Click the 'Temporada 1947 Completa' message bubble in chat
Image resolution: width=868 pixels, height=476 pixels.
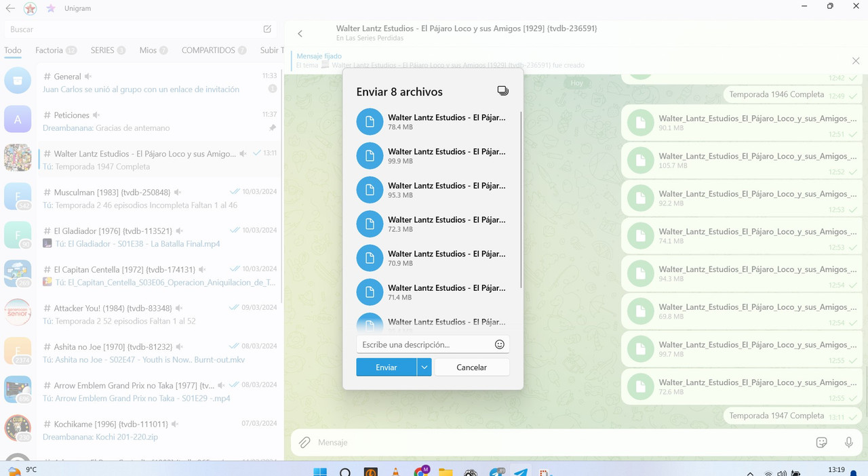click(793, 416)
